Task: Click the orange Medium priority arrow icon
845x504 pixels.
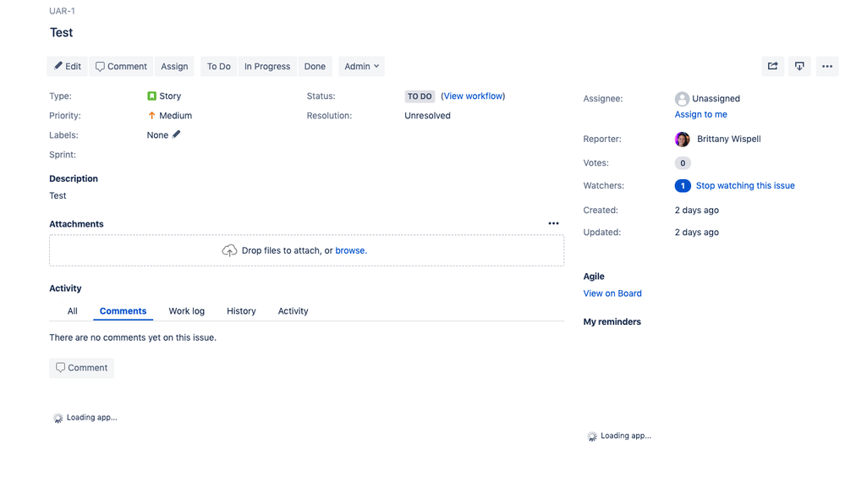Action: tap(151, 115)
